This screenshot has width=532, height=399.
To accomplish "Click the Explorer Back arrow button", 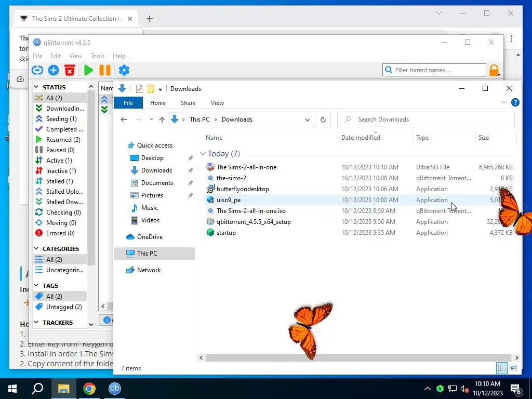I will point(124,119).
